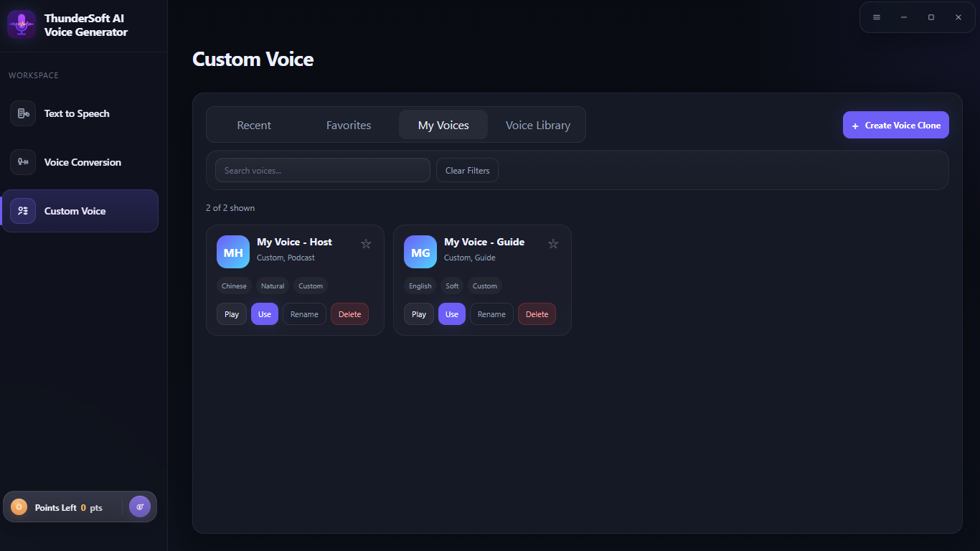
Task: Click the My Voice - Guide title
Action: [484, 242]
